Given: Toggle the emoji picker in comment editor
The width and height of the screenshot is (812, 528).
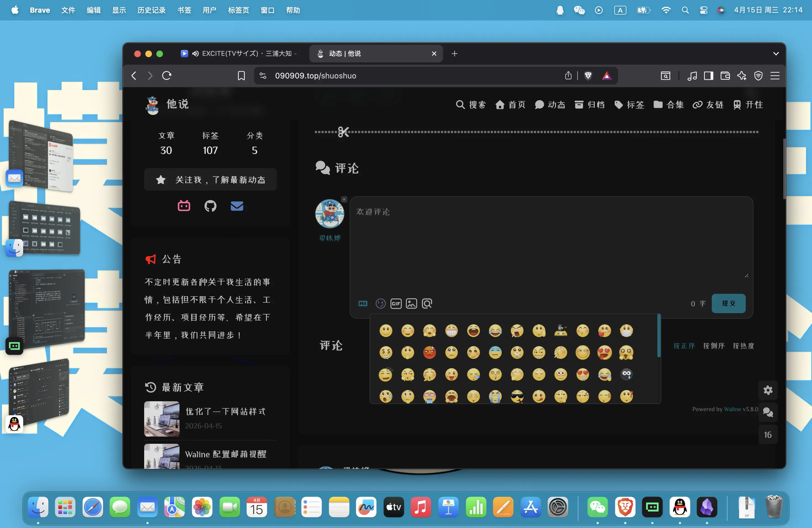Looking at the screenshot, I should tap(380, 303).
